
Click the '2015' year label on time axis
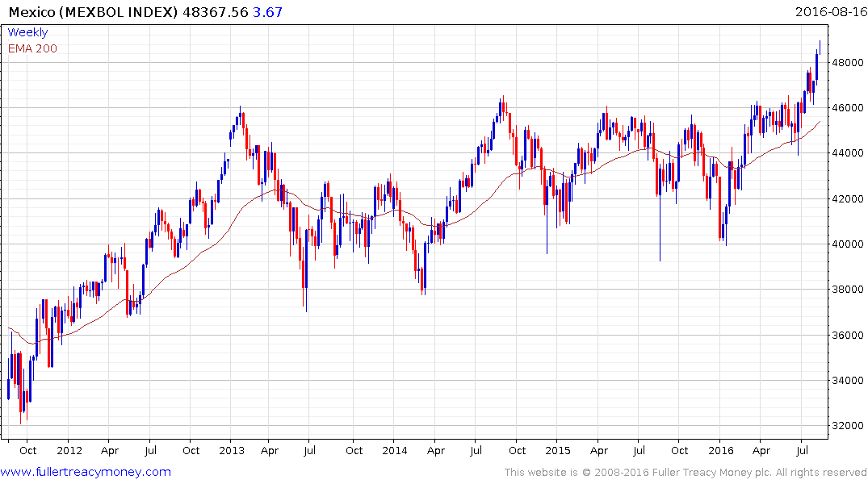(557, 450)
